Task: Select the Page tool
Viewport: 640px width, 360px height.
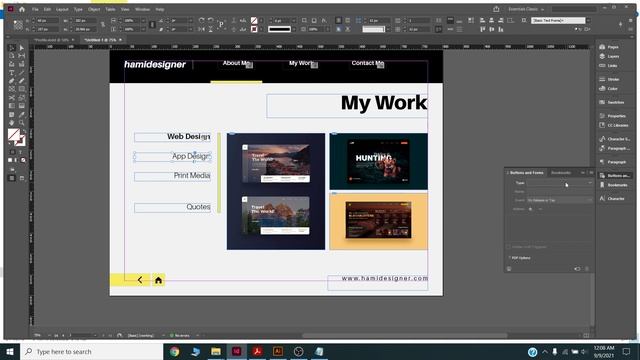Action: [x=12, y=56]
